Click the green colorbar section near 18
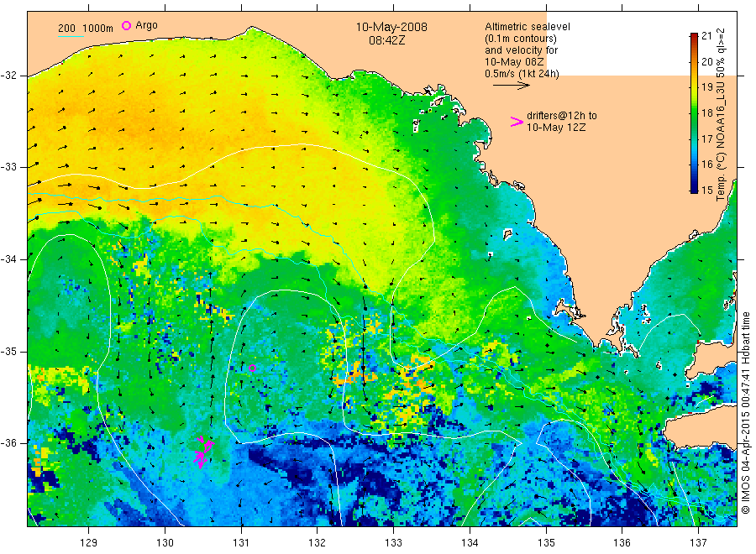The width and height of the screenshot is (756, 554). coord(694,112)
